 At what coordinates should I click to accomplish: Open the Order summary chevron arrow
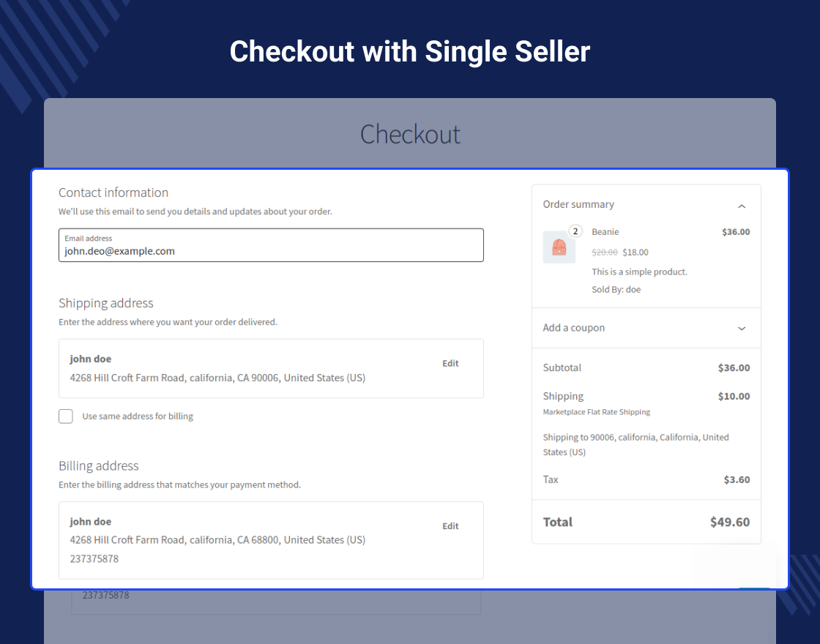(x=742, y=206)
